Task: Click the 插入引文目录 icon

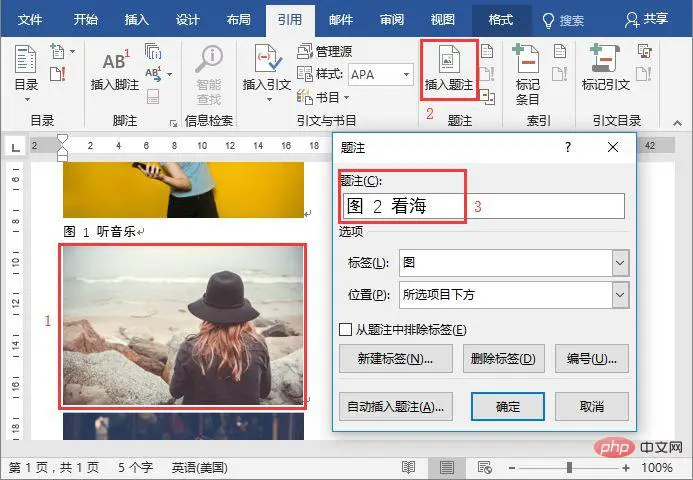Action: pyautogui.click(x=645, y=51)
